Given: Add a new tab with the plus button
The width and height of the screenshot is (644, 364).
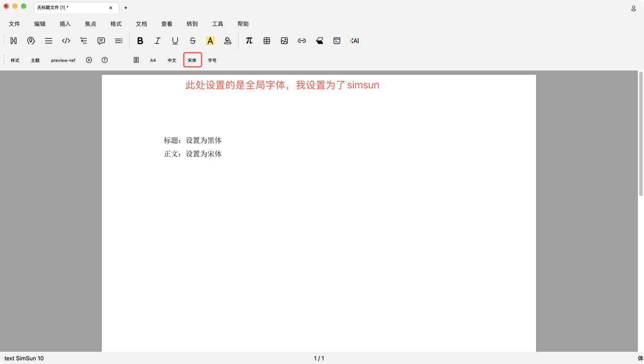Looking at the screenshot, I should (126, 8).
